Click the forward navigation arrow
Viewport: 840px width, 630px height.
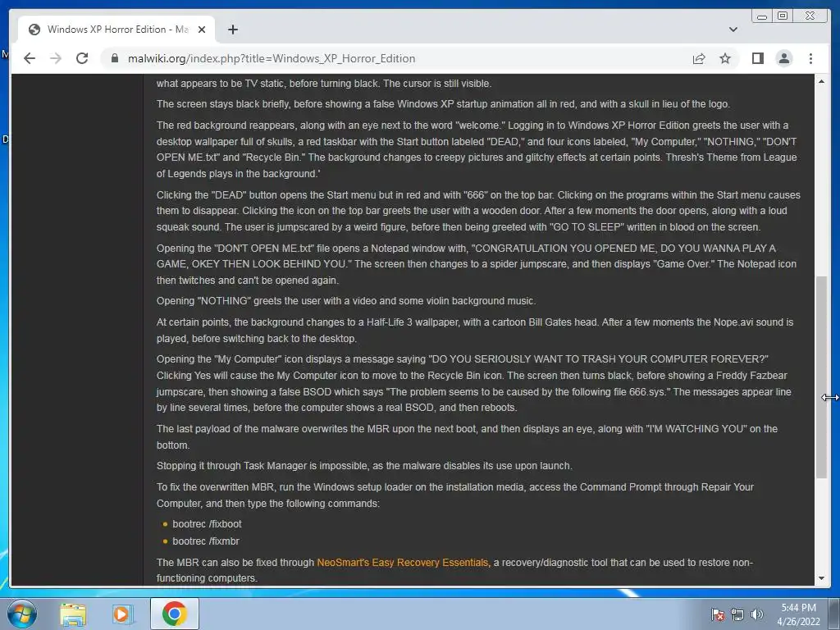[56, 58]
